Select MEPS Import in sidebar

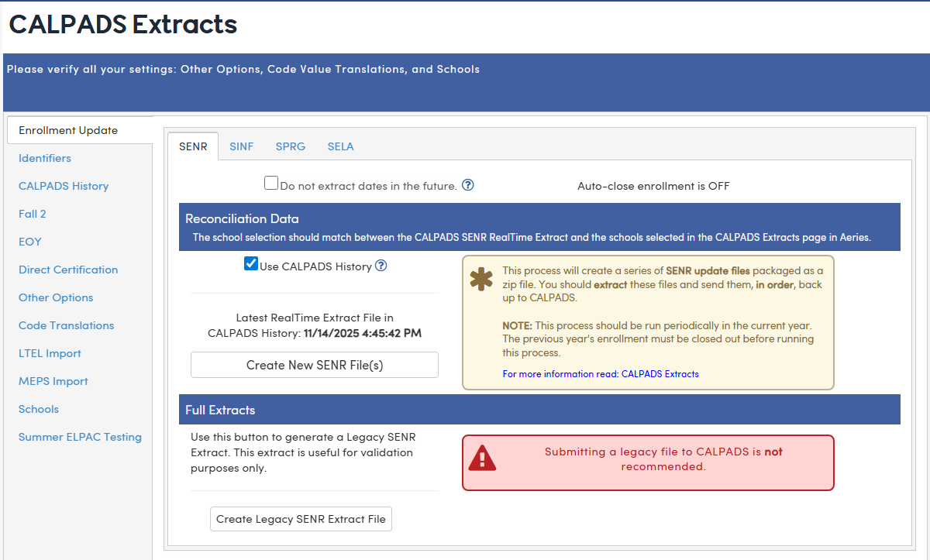tap(53, 381)
